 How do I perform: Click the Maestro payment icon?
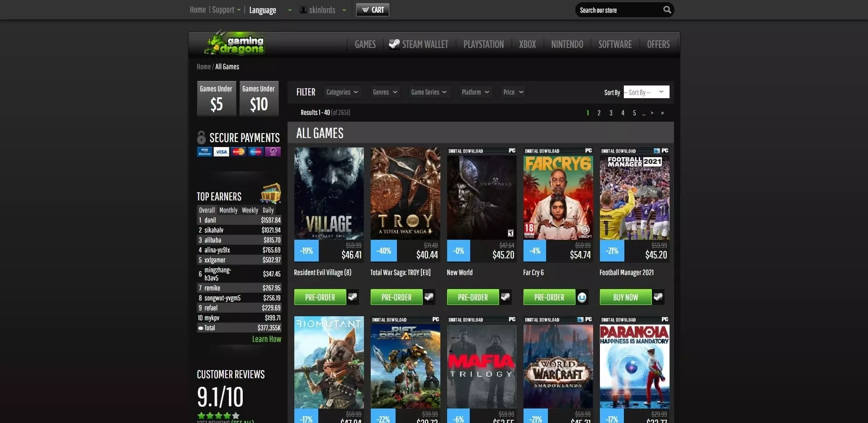coord(255,152)
